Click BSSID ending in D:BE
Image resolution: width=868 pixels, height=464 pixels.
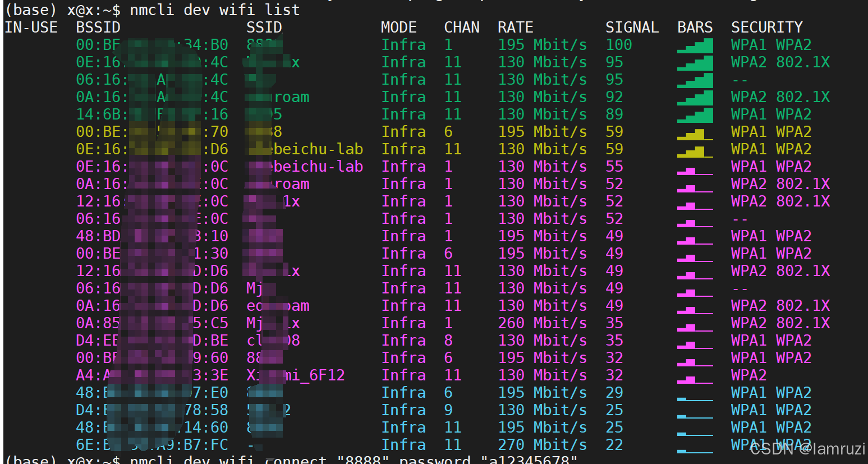[152, 341]
